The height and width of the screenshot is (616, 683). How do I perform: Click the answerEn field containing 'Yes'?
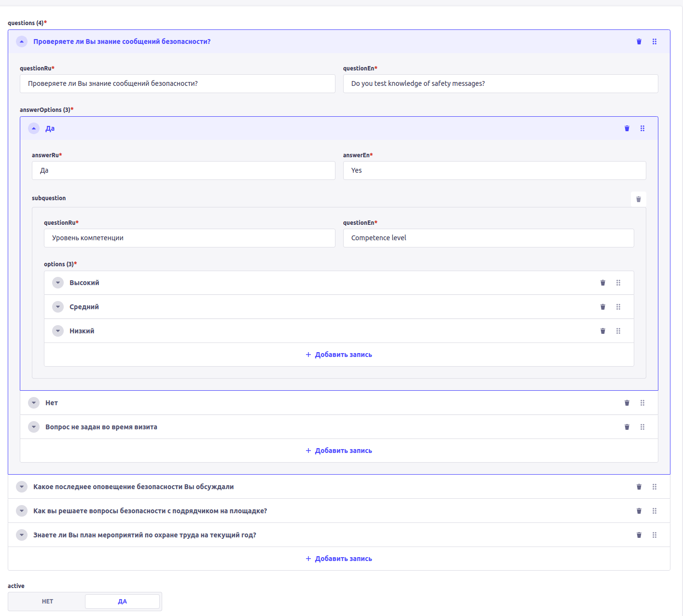click(494, 170)
